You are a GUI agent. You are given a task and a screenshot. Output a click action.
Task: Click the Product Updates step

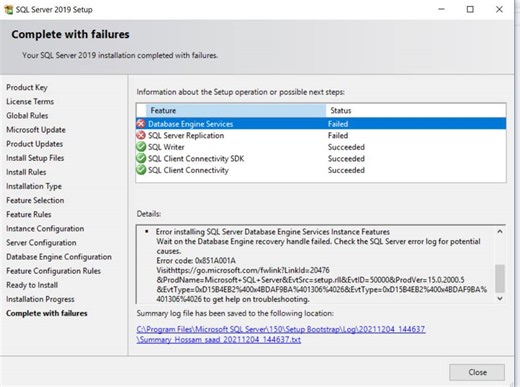34,144
